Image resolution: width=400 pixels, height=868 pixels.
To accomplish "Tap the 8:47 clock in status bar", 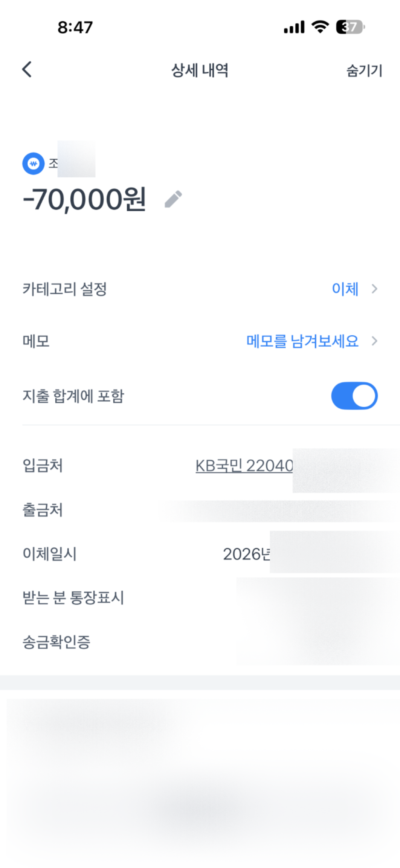I will pos(75,27).
